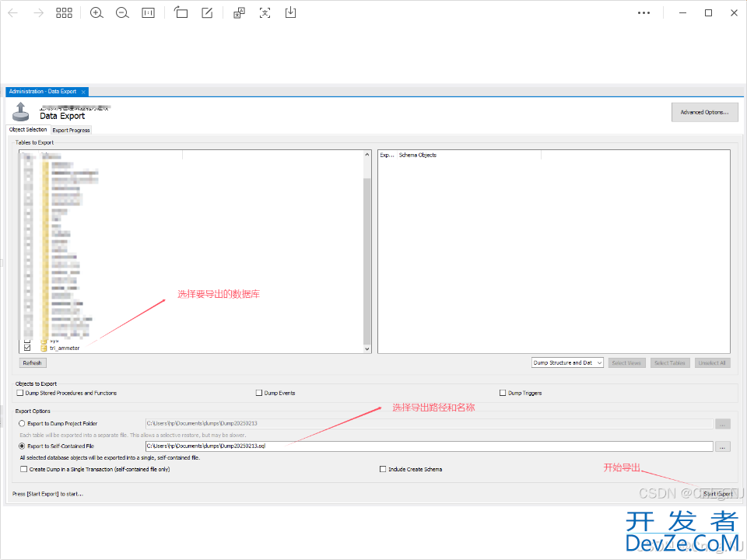Save the image with download icon
This screenshot has height=560, width=747.
point(290,12)
